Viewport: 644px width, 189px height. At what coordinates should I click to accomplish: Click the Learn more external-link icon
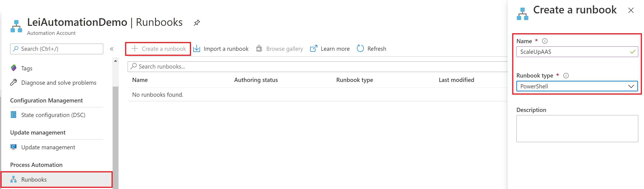[314, 48]
